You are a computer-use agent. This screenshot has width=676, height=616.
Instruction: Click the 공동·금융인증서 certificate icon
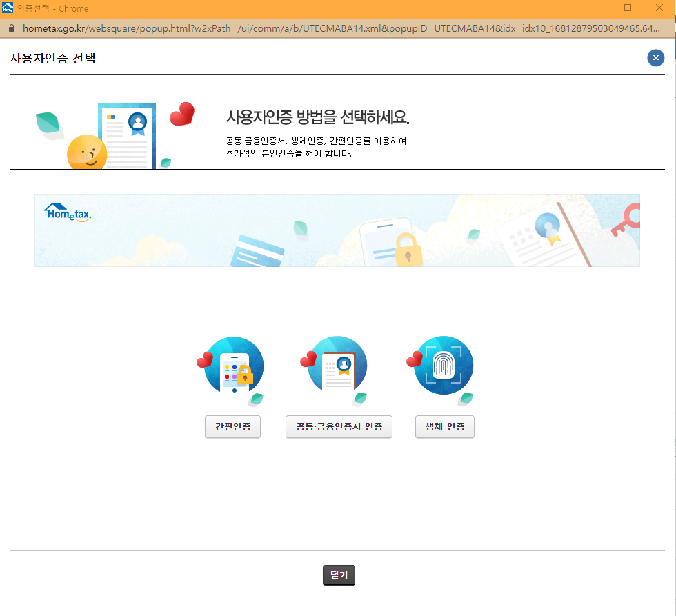tap(335, 370)
